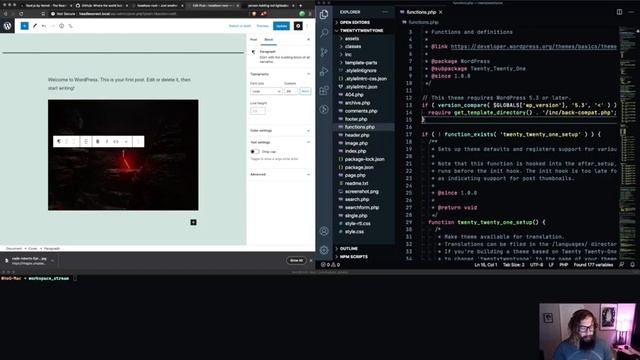Switch to the GitHub browser tab
Viewport: 640px width, 360px height.
pyautogui.click(x=101, y=6)
